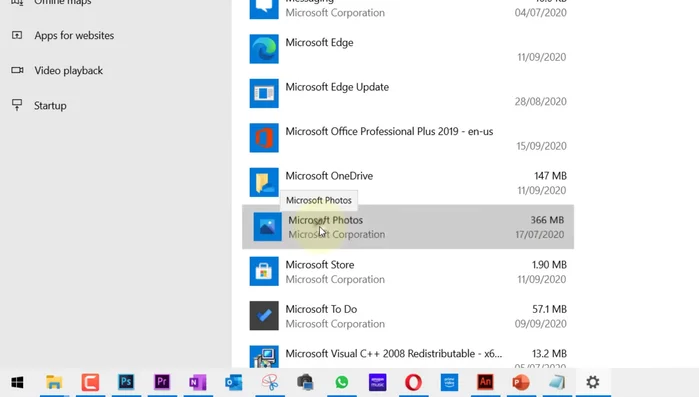Launch Premiere Pro from the taskbar
Viewport: 699px width, 397px height.
(162, 382)
